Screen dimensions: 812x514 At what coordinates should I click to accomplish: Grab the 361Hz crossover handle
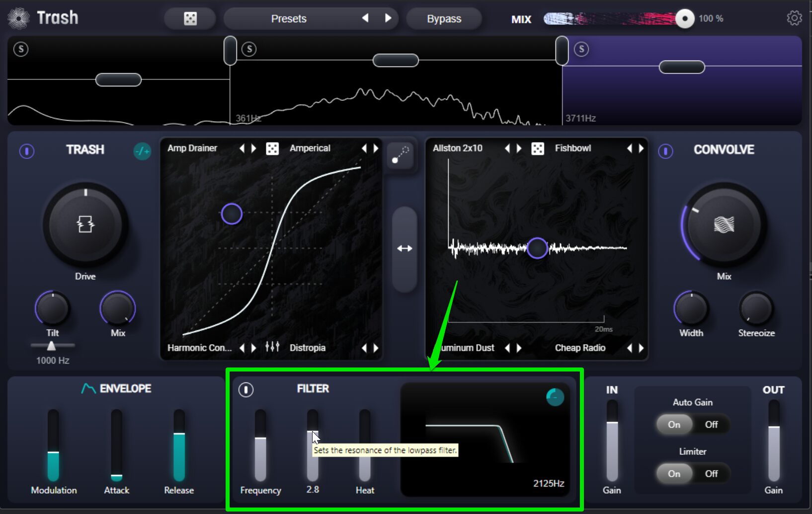click(230, 51)
